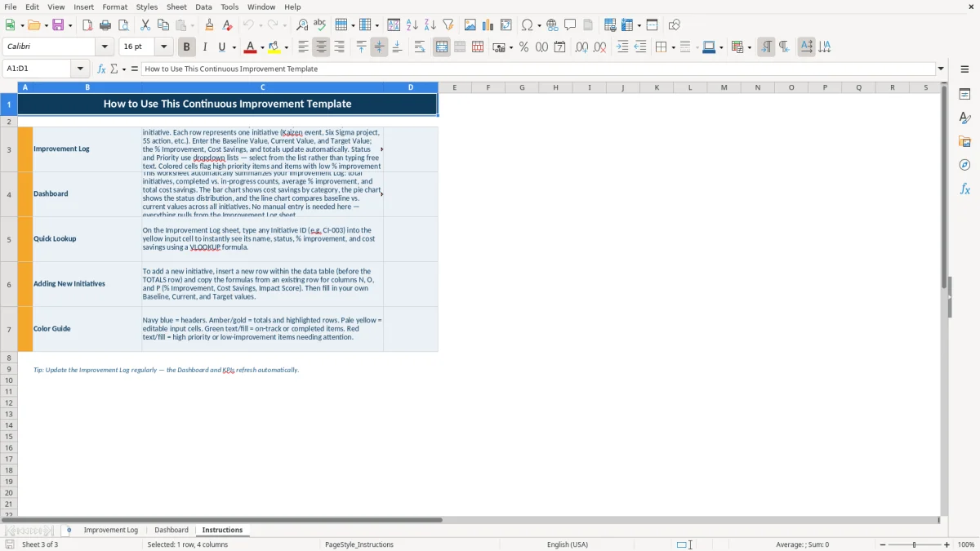Open the Tools menu
Image resolution: width=980 pixels, height=551 pixels.
coord(229,7)
